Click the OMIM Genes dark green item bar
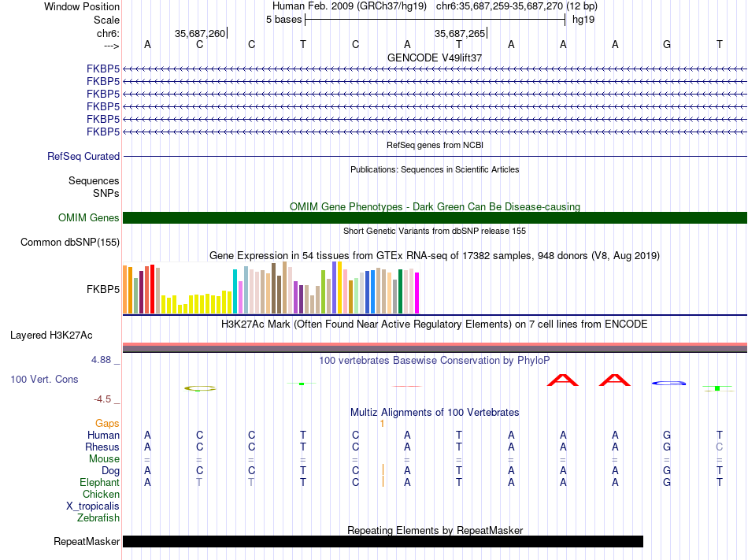 click(435, 217)
